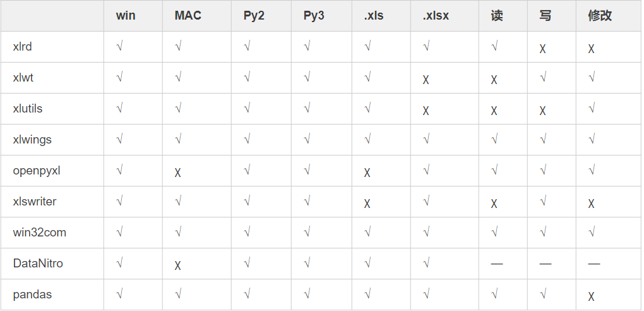The image size is (644, 311).
Task: Click the win column header
Action: [126, 16]
